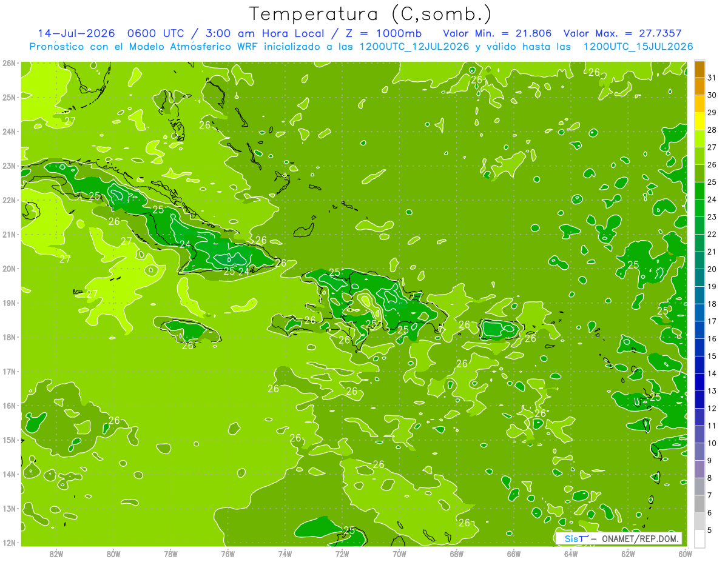The height and width of the screenshot is (562, 728).
Task: Click the '70W' longitude axis label
Action: 399,554
